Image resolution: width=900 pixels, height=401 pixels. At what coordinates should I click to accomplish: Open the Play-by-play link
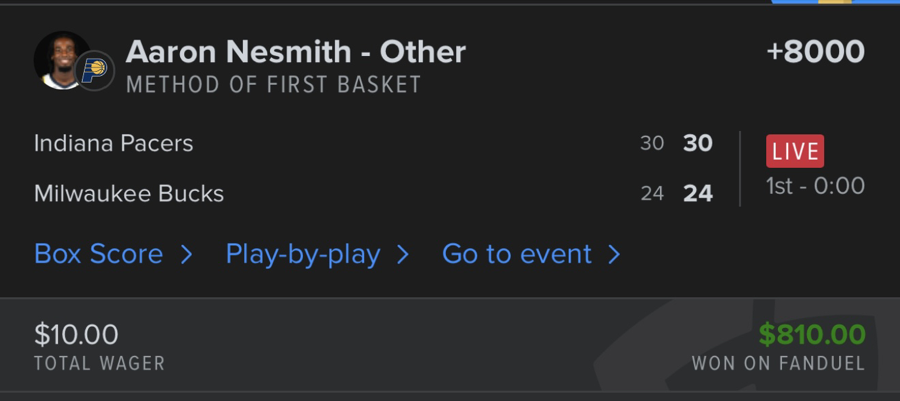point(303,254)
